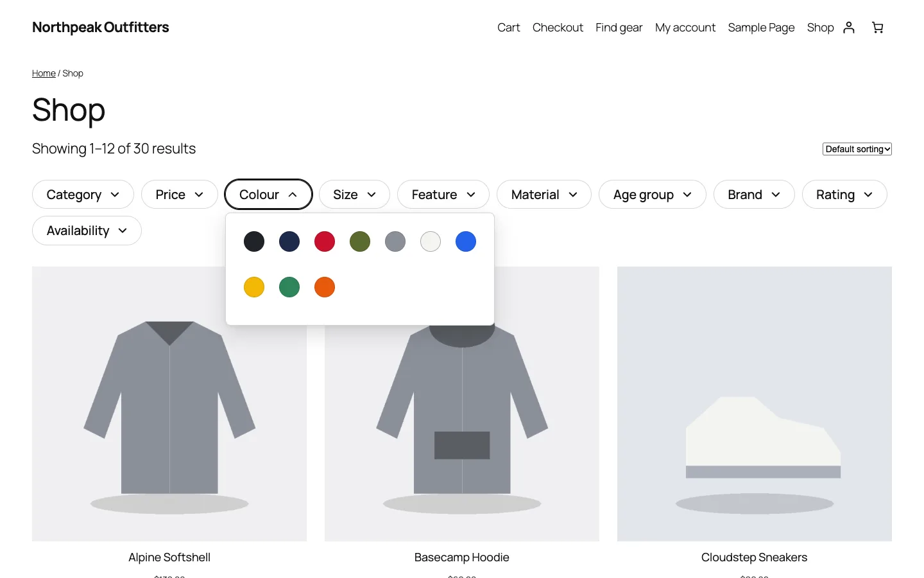Click the Northpeak Outfitters site title

(101, 27)
